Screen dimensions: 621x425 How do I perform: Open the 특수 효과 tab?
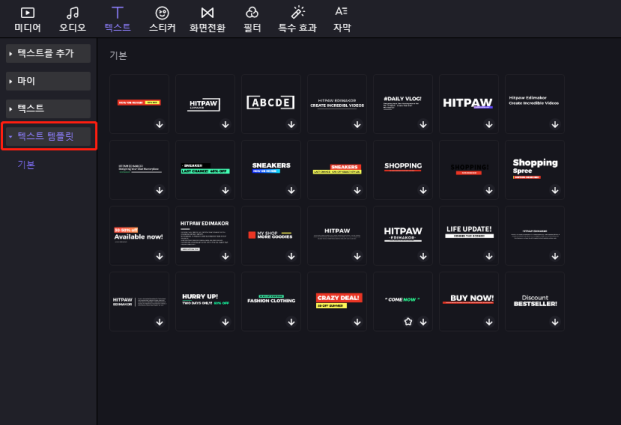(x=297, y=19)
